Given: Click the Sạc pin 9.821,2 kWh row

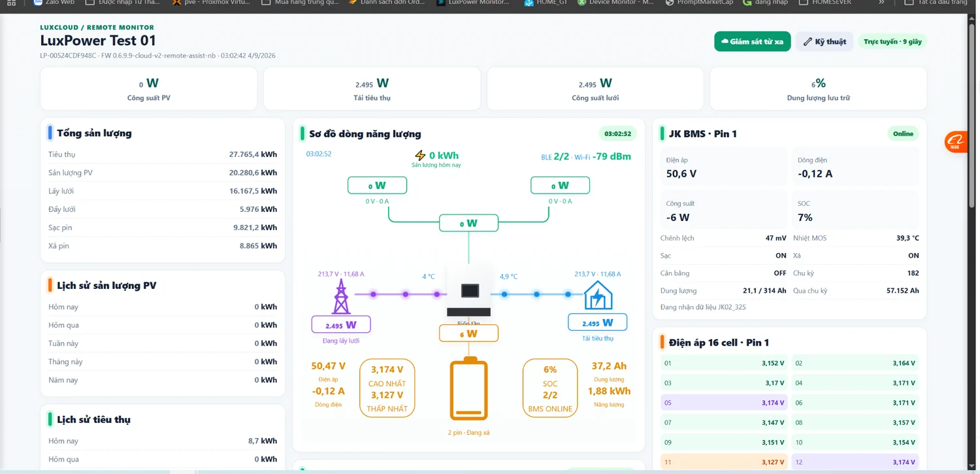Looking at the screenshot, I should 163,228.
